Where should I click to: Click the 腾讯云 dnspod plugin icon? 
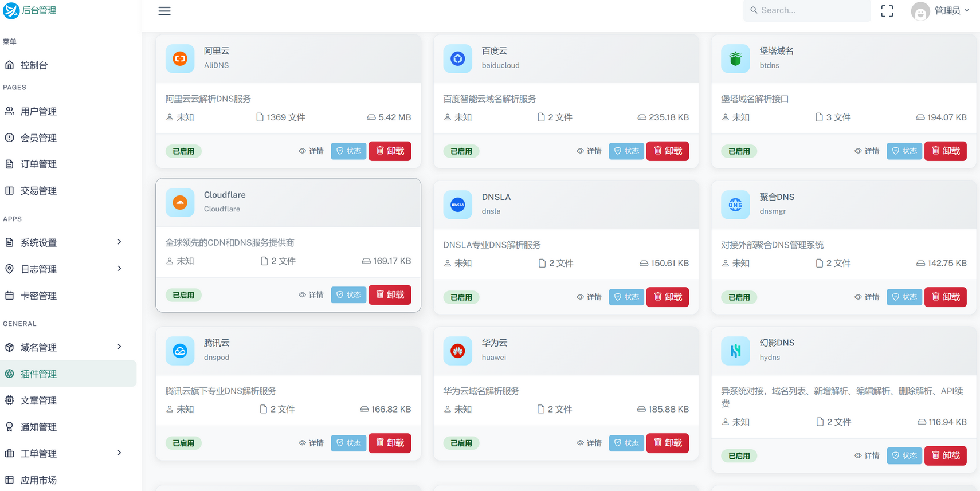click(180, 351)
